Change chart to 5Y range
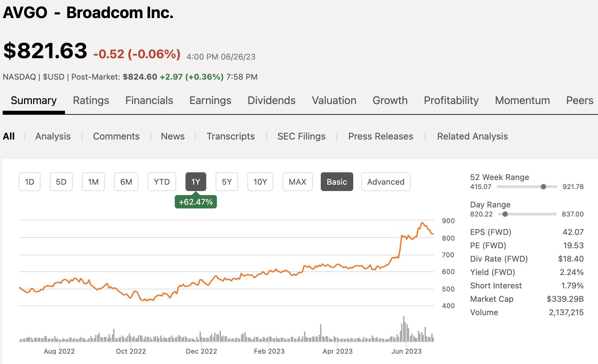 [227, 182]
